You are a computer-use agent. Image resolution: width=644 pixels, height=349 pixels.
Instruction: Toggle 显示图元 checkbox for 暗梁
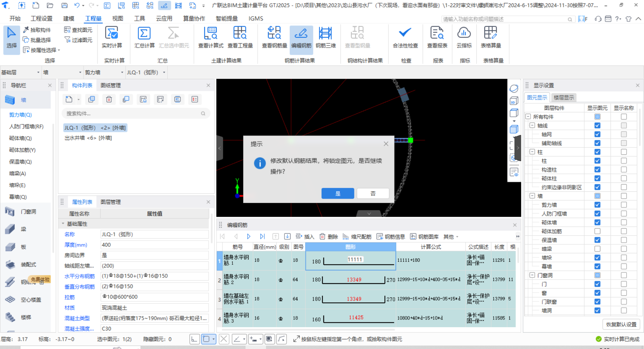tap(597, 249)
